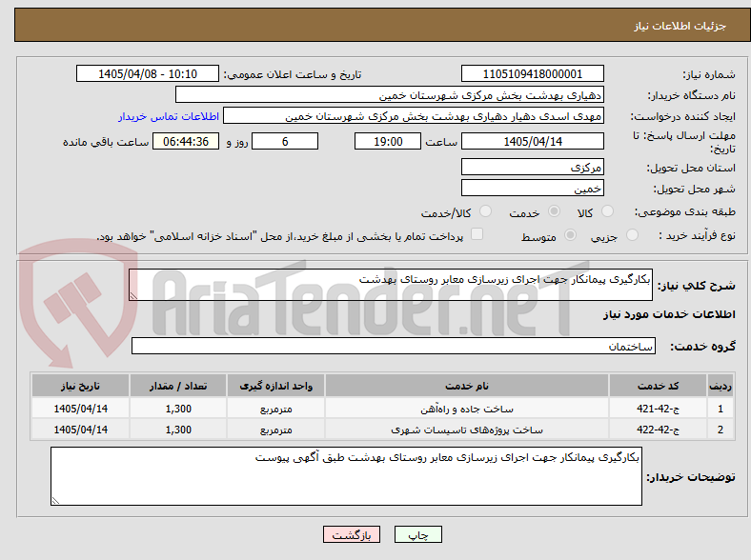Click the شرح کلی نیاز description textarea
The image size is (751, 560).
391,285
